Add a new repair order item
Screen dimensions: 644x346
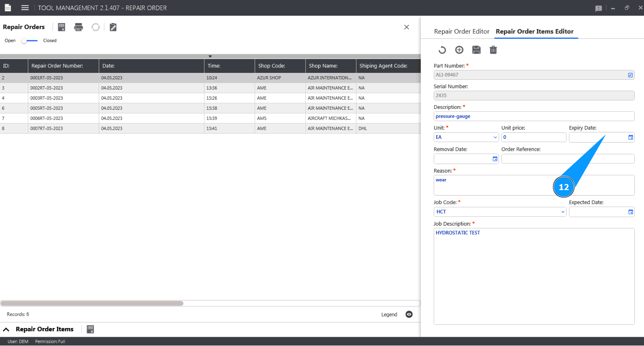pos(459,50)
